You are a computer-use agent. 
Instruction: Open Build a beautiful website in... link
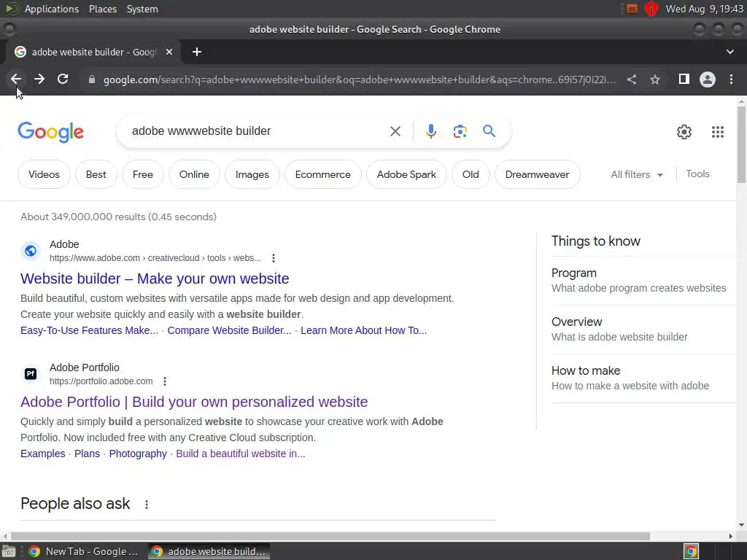click(x=241, y=454)
